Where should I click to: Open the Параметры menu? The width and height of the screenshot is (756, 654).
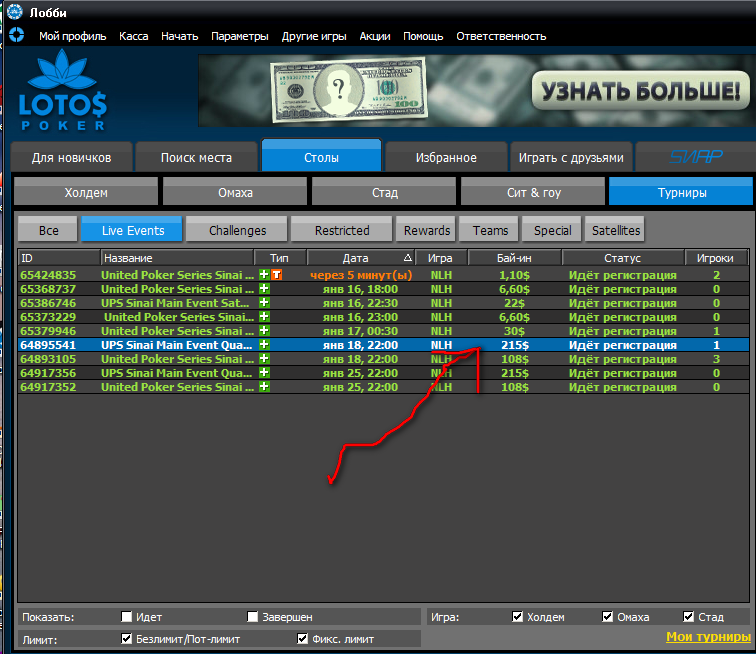pyautogui.click(x=240, y=36)
